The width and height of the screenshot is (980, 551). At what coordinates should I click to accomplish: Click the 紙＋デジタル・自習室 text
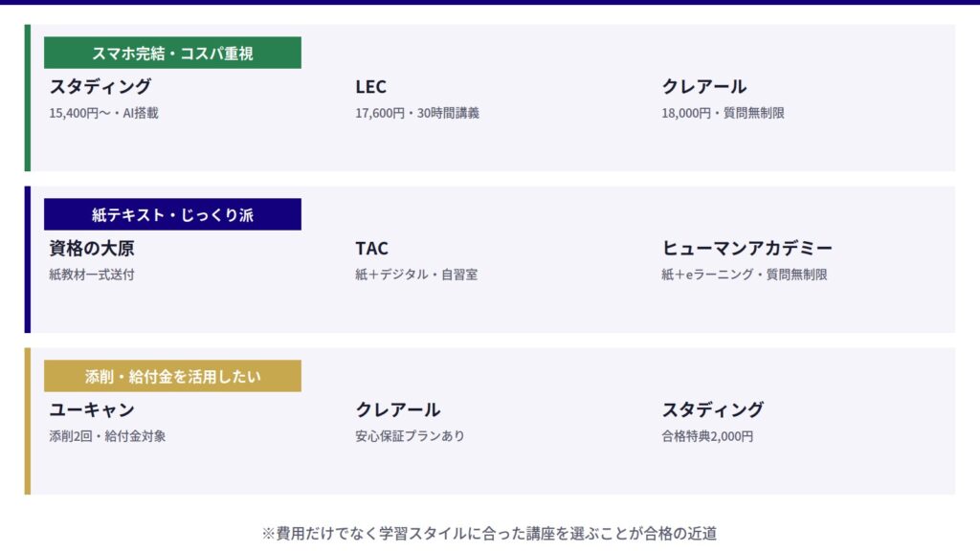416,275
